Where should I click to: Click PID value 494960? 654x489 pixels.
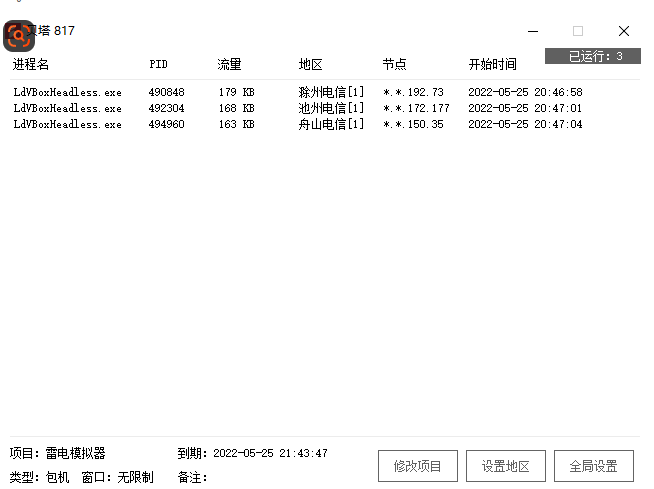pyautogui.click(x=166, y=124)
